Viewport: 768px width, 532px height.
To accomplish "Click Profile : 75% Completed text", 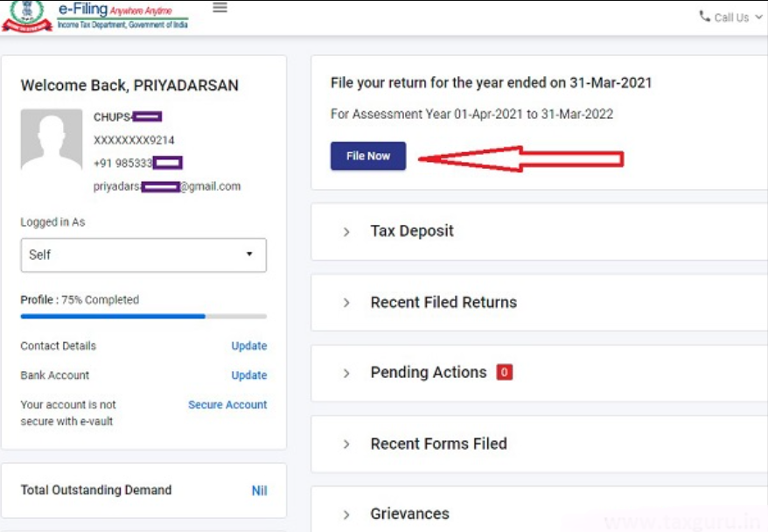I will 80,300.
